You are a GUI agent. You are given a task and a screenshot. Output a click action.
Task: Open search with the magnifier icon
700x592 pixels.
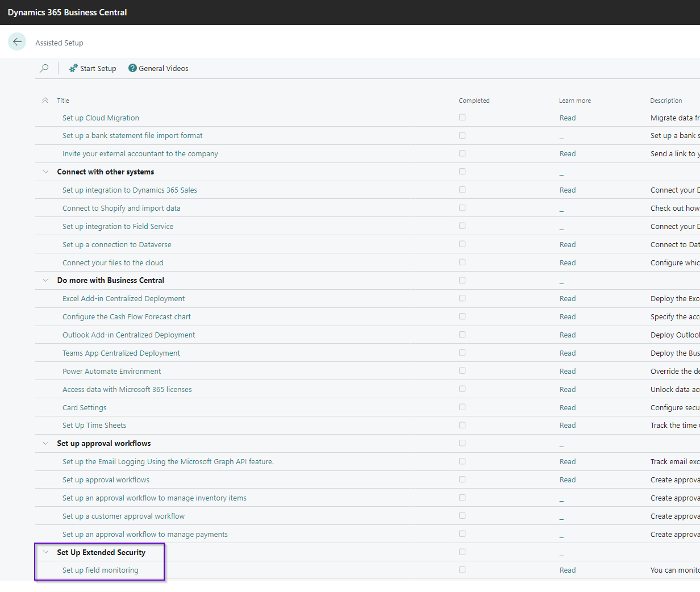44,68
